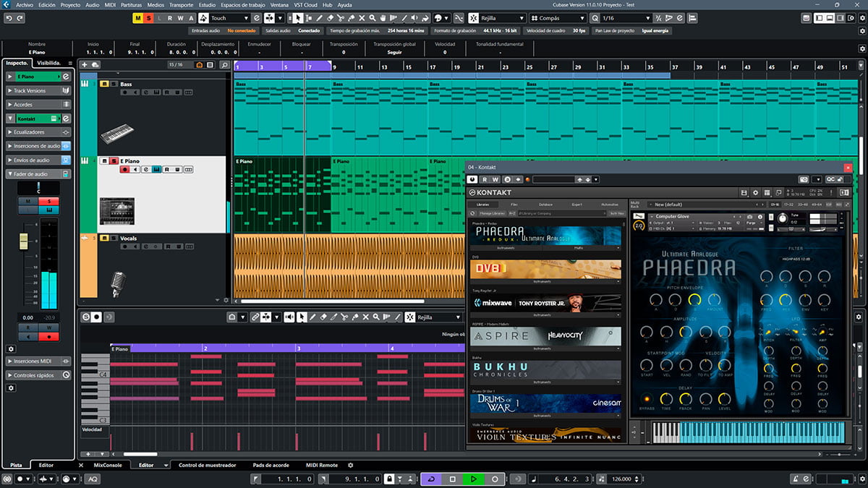Click the scissors tool in the key editor toolbar

click(345, 317)
